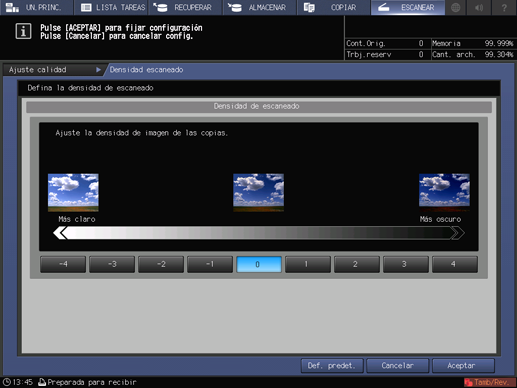This screenshot has width=517, height=388.
Task: Open the ALMACENAR tab
Action: (259, 7)
